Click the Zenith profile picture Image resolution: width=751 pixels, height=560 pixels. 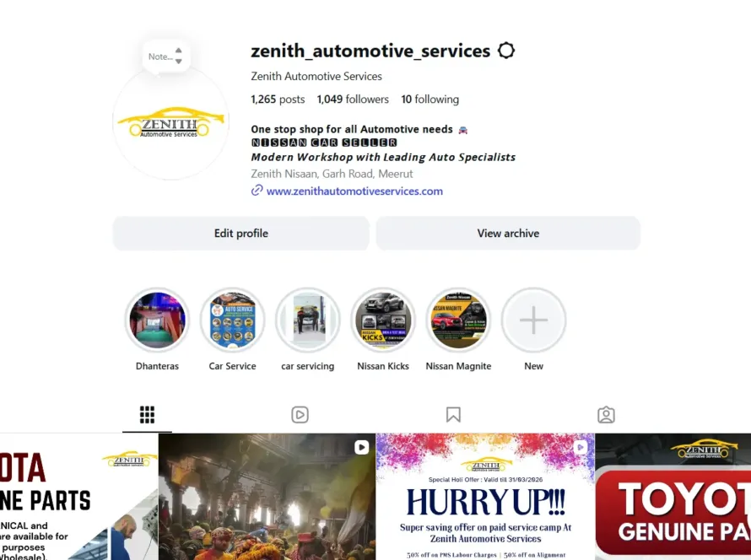point(170,122)
